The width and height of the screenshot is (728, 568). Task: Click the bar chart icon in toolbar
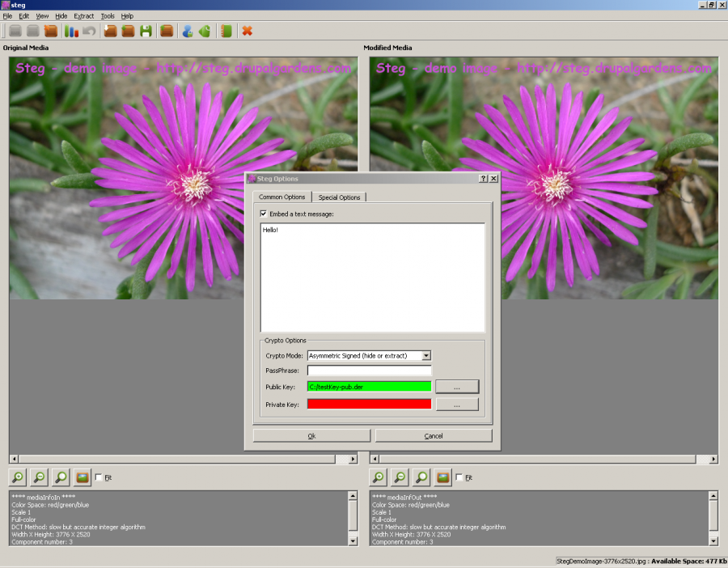pos(71,32)
